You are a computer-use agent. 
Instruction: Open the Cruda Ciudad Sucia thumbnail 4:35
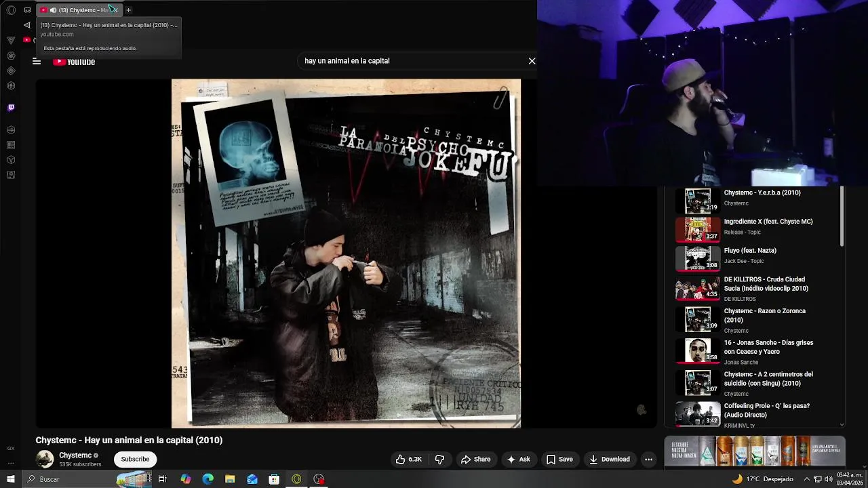(698, 288)
